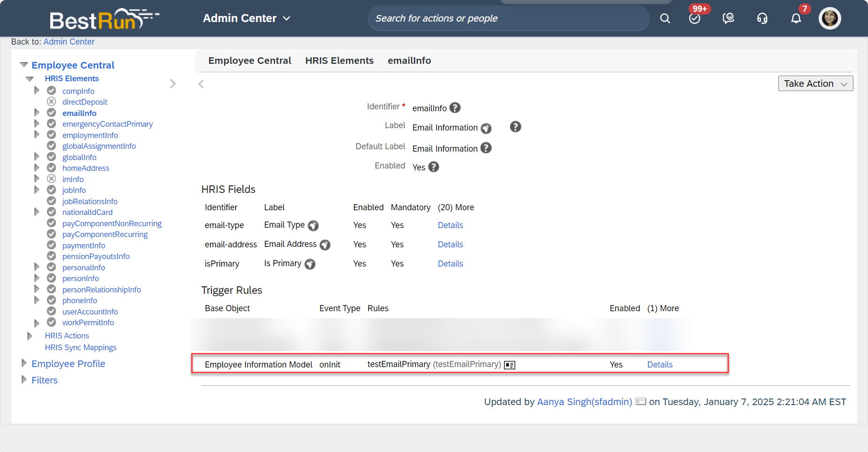
Task: Click disabled status icon for imInfo
Action: (52, 179)
